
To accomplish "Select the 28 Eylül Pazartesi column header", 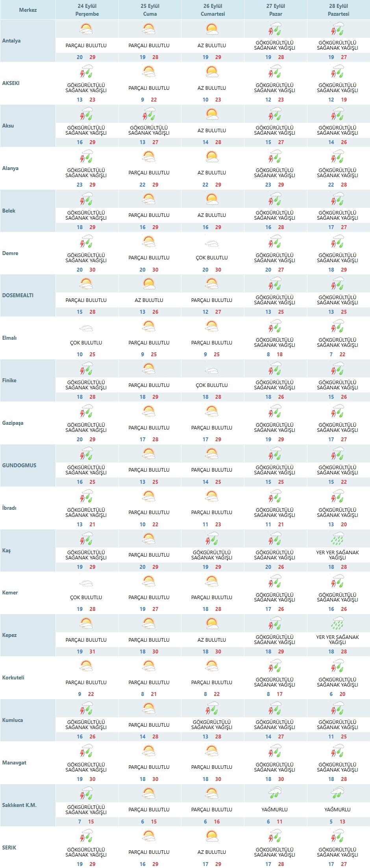I will click(x=338, y=10).
